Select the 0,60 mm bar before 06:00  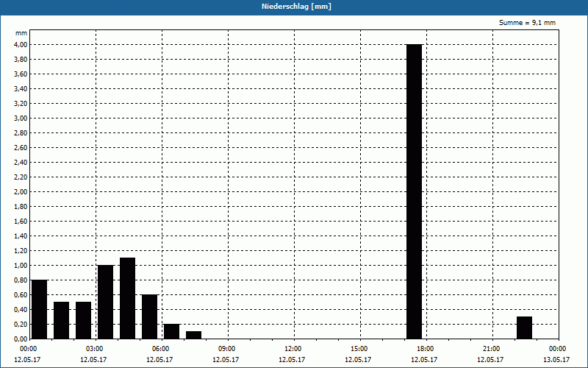pos(150,316)
